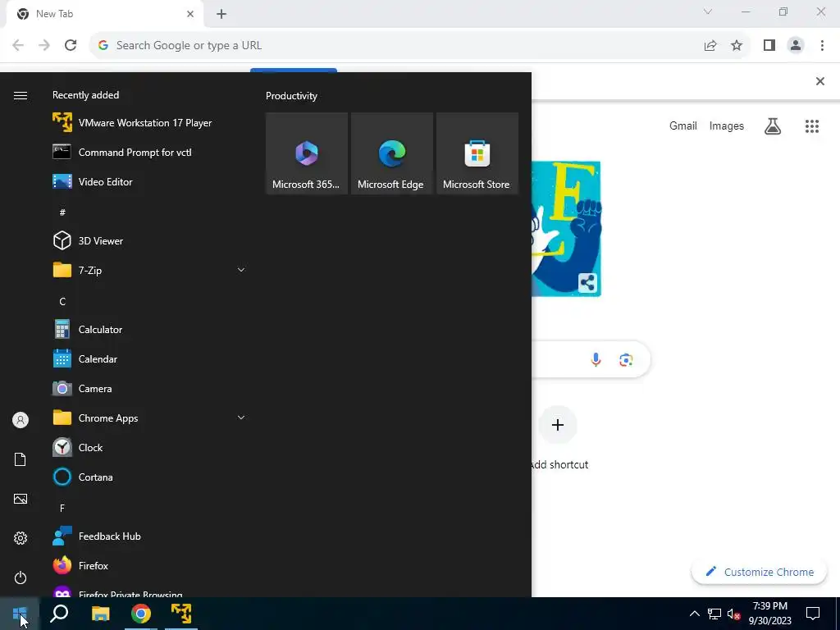Dismiss the Chrome banner with X
840x630 pixels.
pos(820,81)
